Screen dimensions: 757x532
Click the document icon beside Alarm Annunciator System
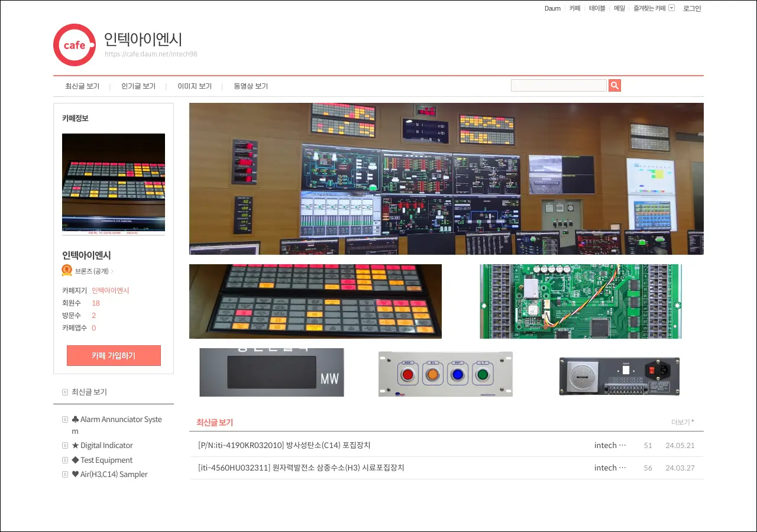[x=65, y=420]
